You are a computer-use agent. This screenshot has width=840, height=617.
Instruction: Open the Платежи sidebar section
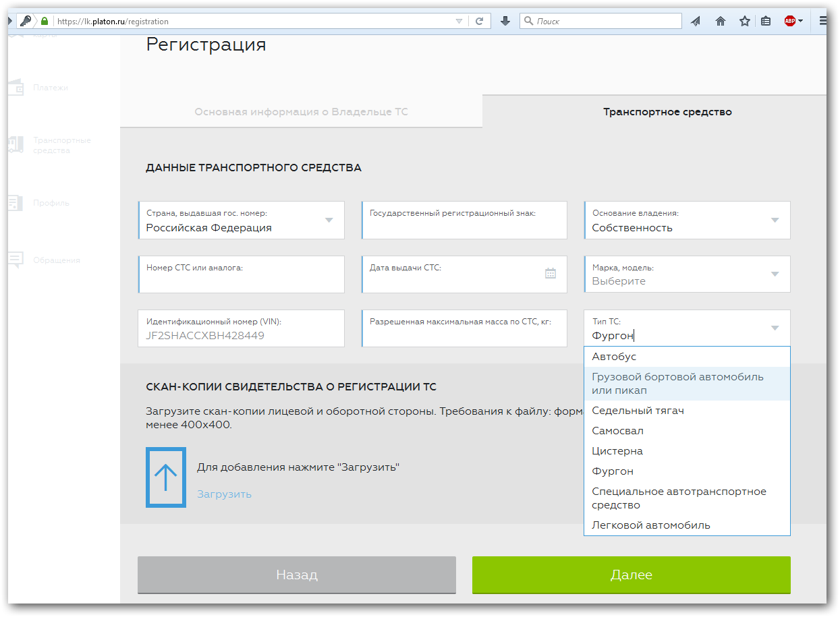50,88
